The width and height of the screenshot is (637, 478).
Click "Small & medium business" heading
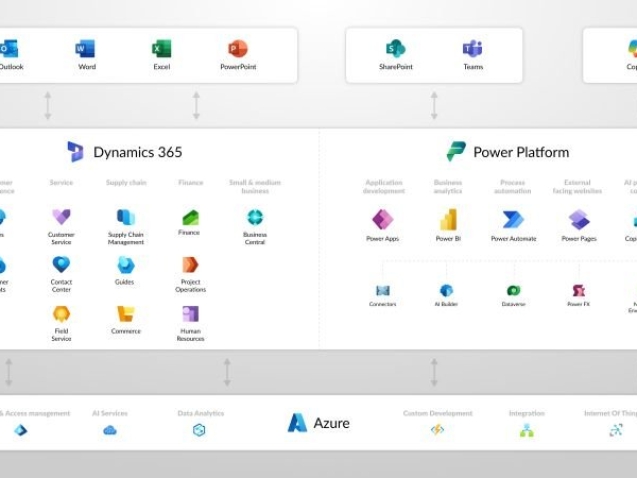tap(255, 186)
